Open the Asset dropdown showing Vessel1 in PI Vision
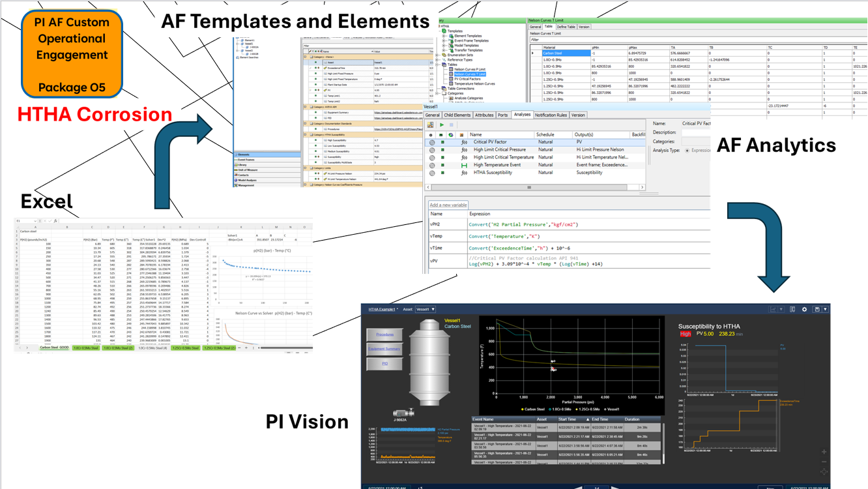The width and height of the screenshot is (868, 489). (426, 310)
